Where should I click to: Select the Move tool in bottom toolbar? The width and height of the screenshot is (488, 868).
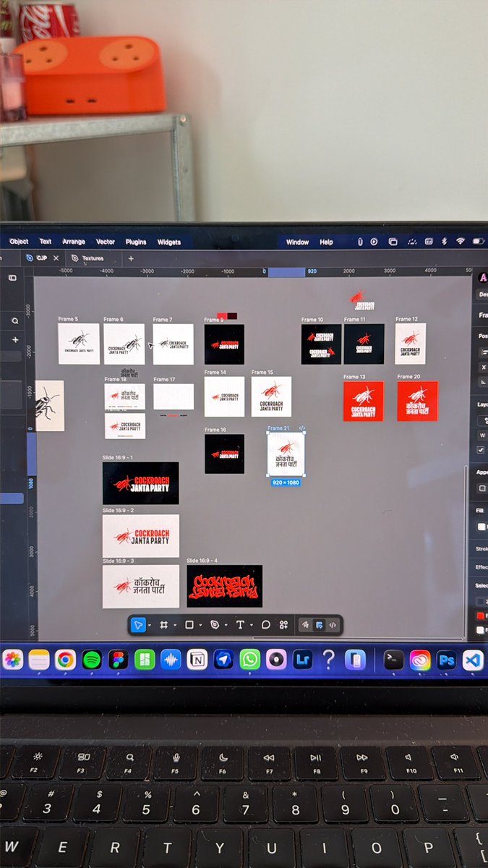click(138, 625)
